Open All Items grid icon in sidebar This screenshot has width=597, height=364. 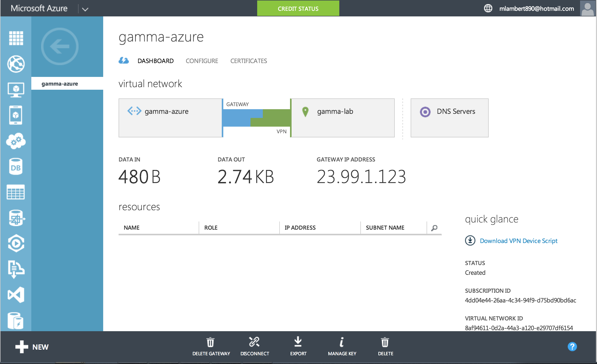(16, 38)
